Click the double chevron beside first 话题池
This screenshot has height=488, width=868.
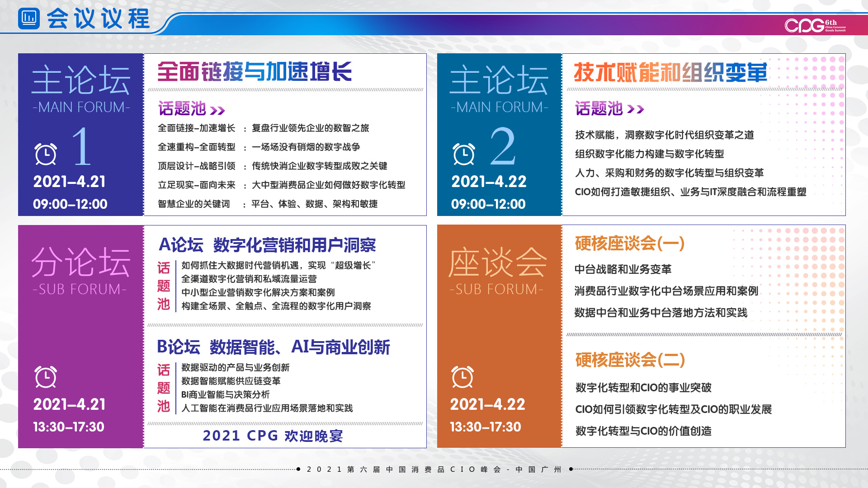click(217, 111)
